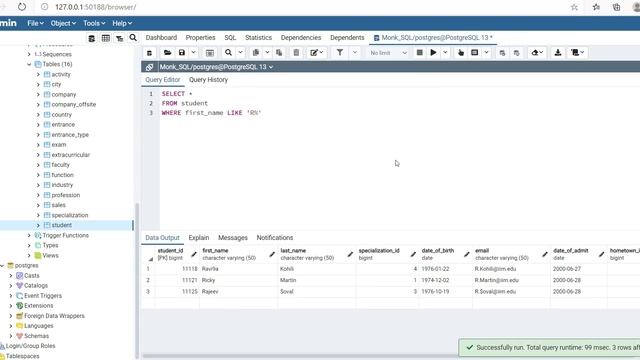Expand the Sequences tree node

(29, 54)
